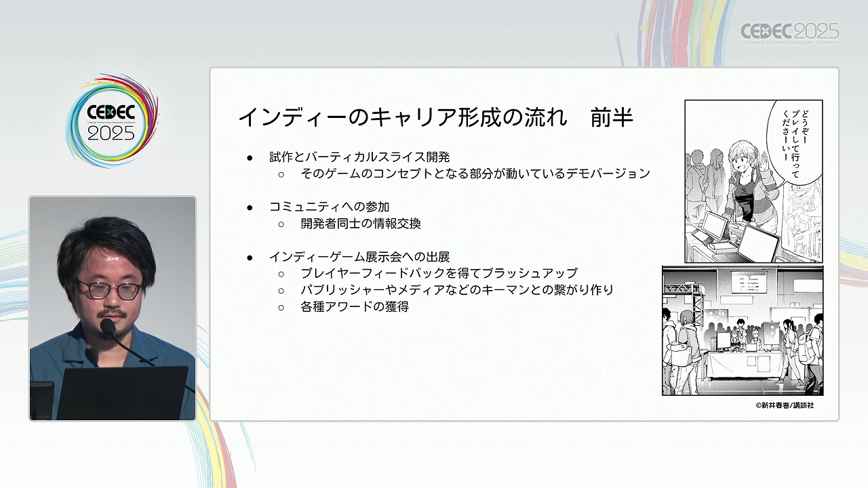Click the circular CEDEC 2025 logo
The image size is (868, 488).
pyautogui.click(x=112, y=122)
